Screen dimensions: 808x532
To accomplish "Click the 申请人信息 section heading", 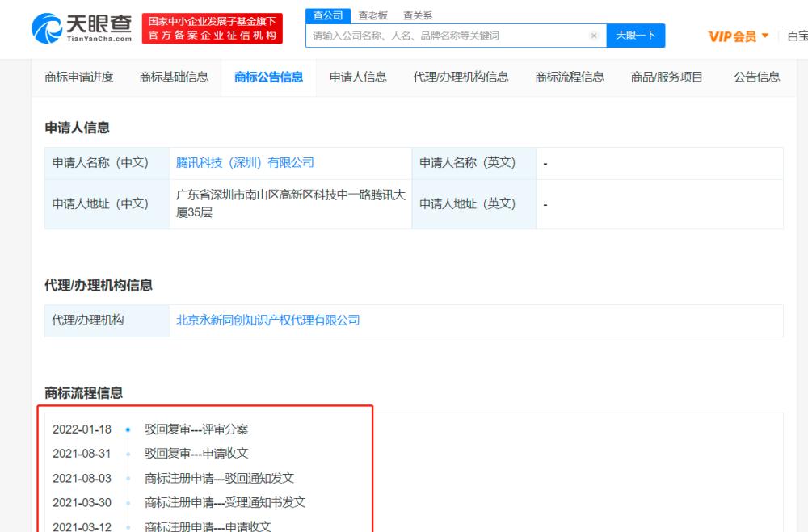I will click(78, 128).
